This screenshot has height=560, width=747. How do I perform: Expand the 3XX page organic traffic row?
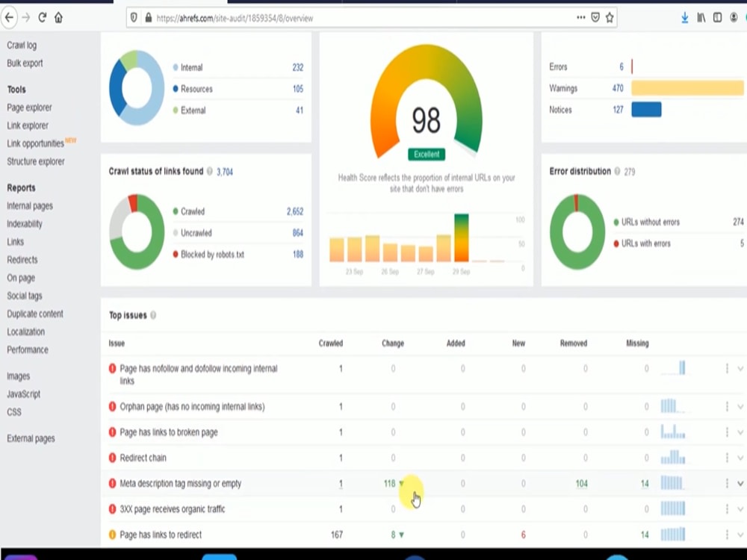(740, 509)
